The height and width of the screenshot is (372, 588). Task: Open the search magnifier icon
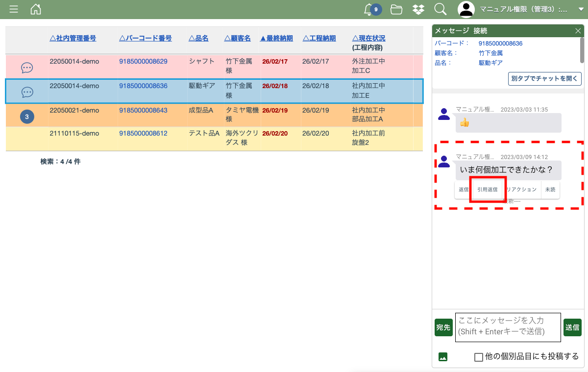(440, 9)
